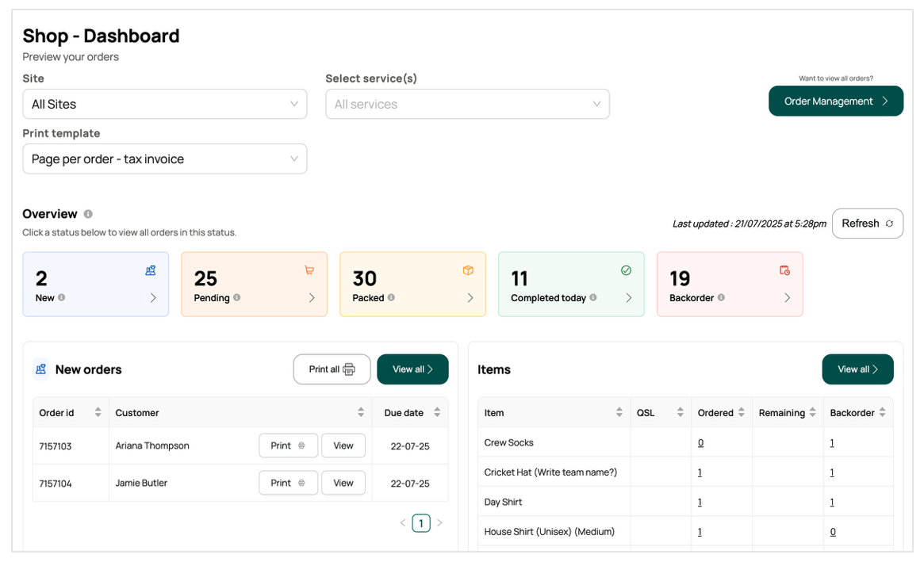Open the Packed orders status card
Image resolution: width=924 pixels, height=562 pixels.
click(x=412, y=285)
